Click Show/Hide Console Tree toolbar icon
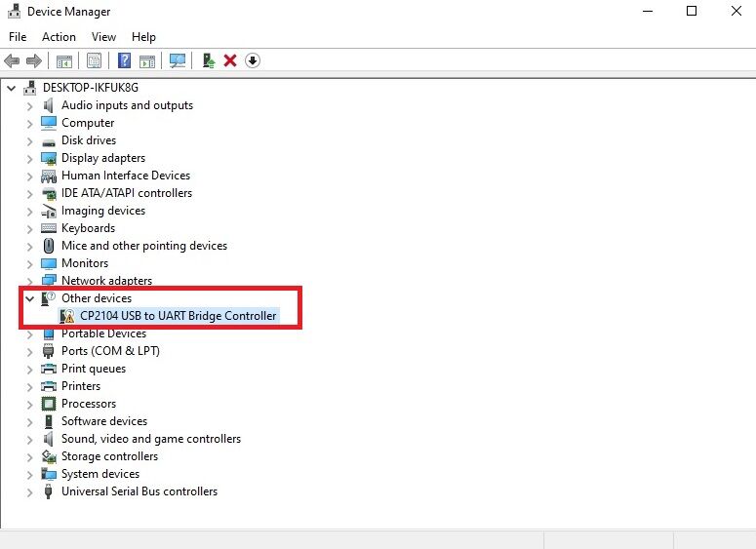 click(63, 60)
